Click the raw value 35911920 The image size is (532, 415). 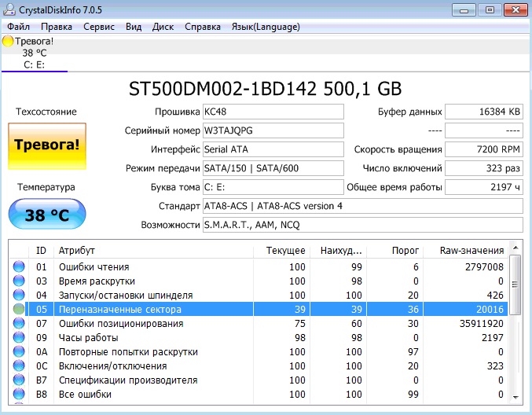(482, 323)
